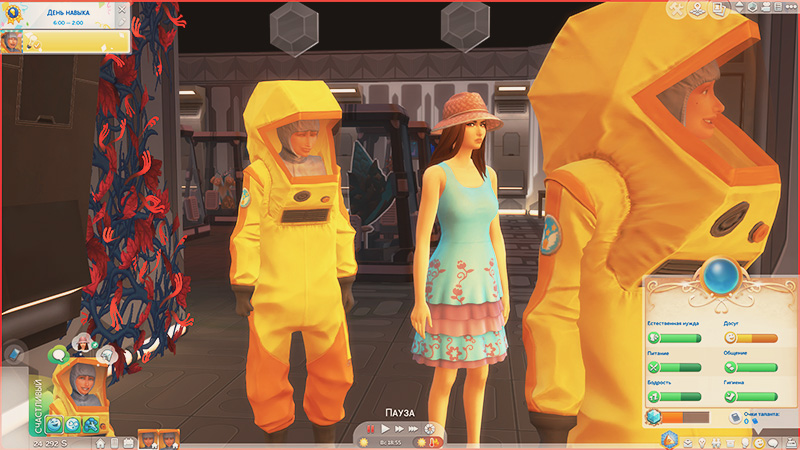Viewport: 800px width, 450px height.
Task: Open Manage Worlds map pin icon
Action: 697,9
